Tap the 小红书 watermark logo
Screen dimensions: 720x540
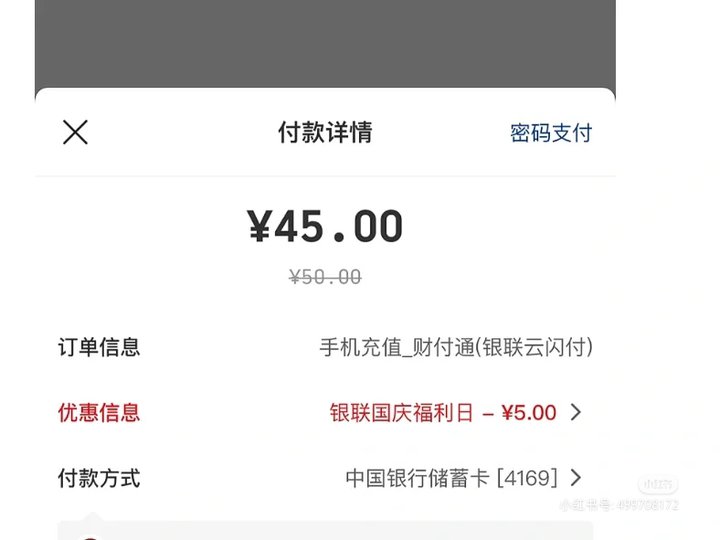coord(658,484)
